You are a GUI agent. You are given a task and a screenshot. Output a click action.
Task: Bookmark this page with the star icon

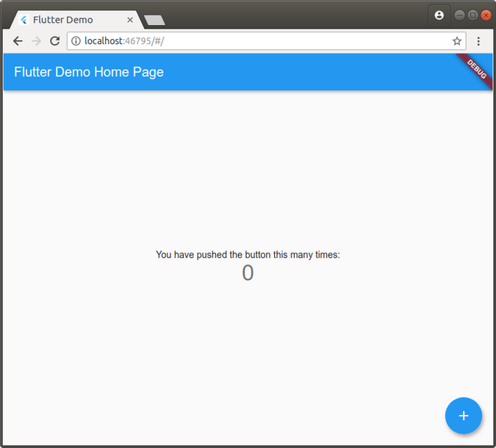coord(457,41)
